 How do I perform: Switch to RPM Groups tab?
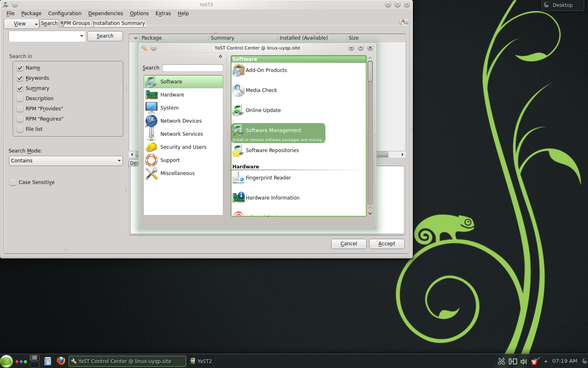75,23
